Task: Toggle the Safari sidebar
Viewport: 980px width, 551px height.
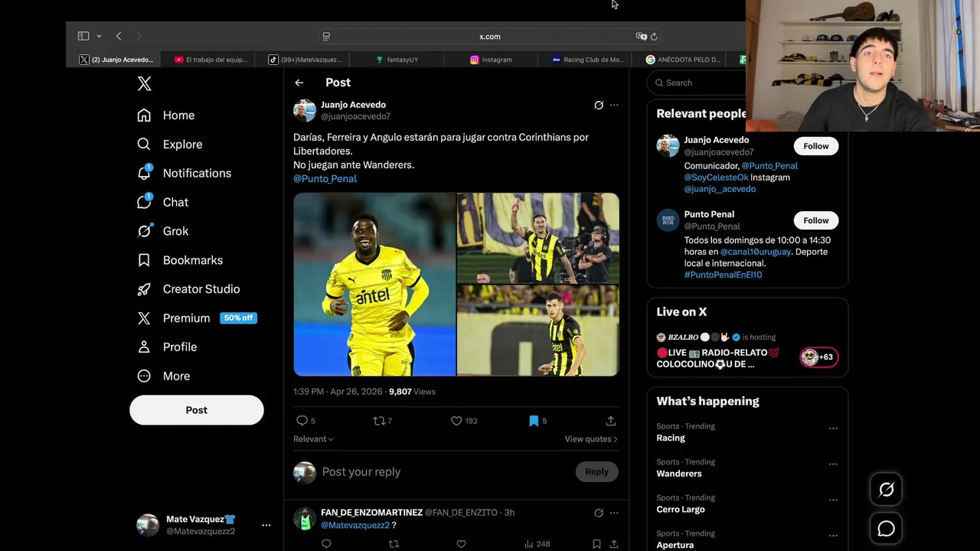Action: click(83, 36)
